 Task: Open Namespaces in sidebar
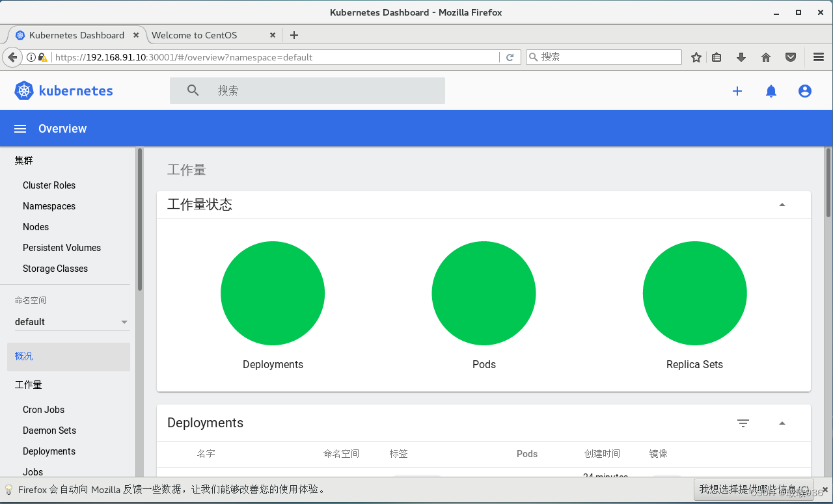tap(49, 206)
